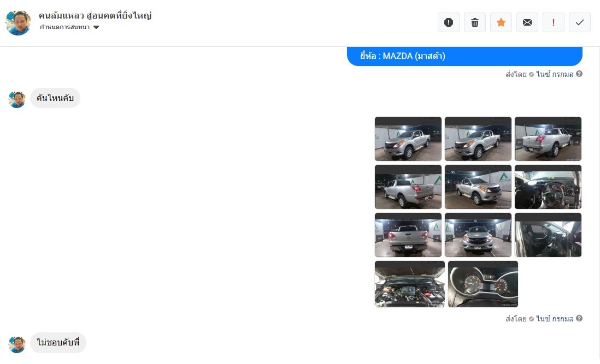
Task: Delete conversation with the trash icon
Action: click(x=475, y=22)
